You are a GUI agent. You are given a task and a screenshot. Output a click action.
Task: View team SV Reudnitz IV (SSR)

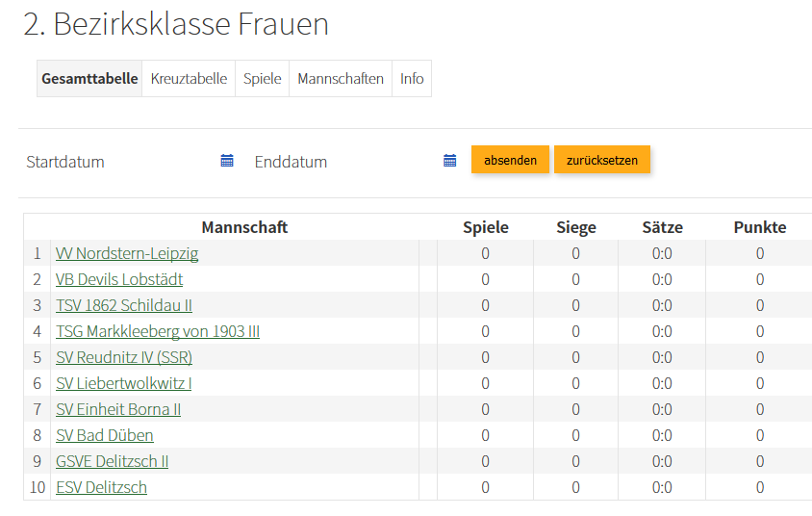(x=124, y=358)
